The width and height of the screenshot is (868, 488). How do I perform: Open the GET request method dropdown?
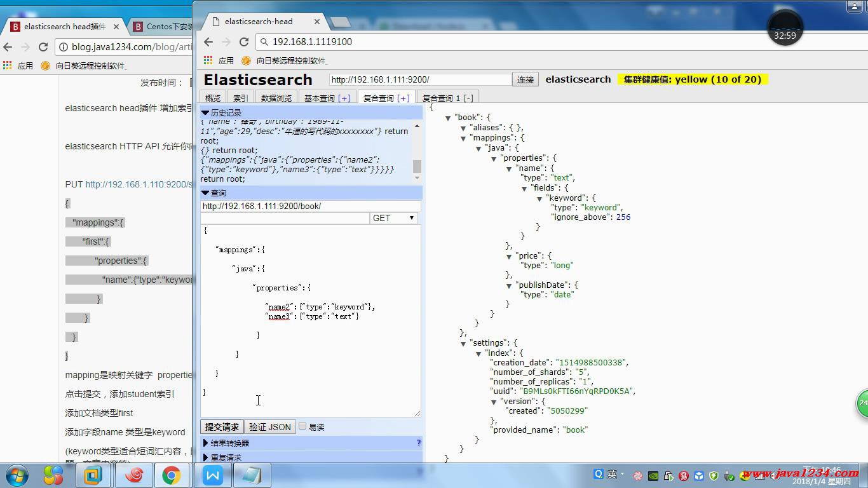point(393,218)
